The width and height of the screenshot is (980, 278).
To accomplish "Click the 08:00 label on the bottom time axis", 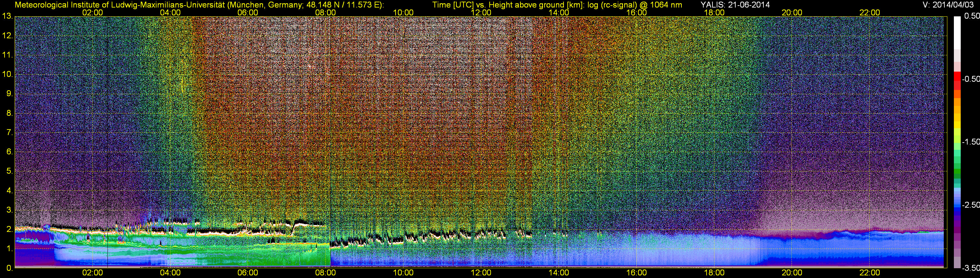I will click(326, 273).
